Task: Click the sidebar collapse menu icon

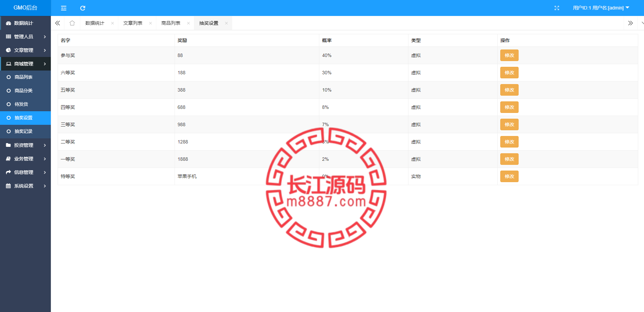Action: click(x=64, y=8)
